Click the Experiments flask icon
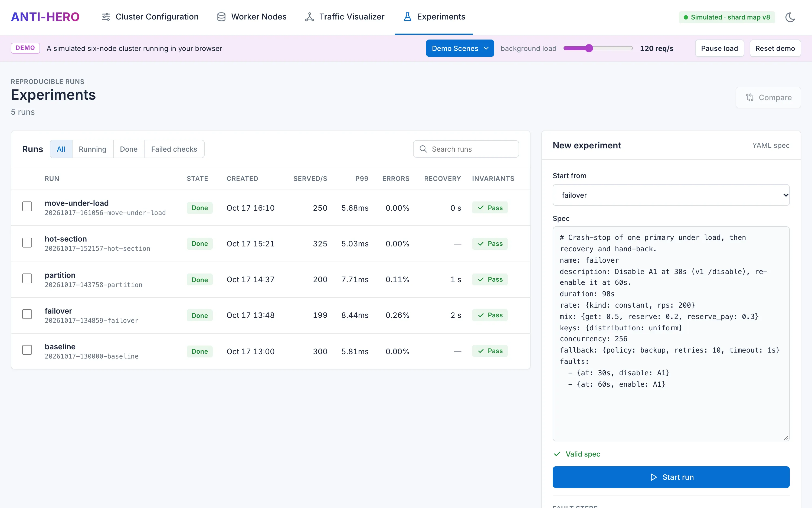This screenshot has width=812, height=508. pos(407,17)
